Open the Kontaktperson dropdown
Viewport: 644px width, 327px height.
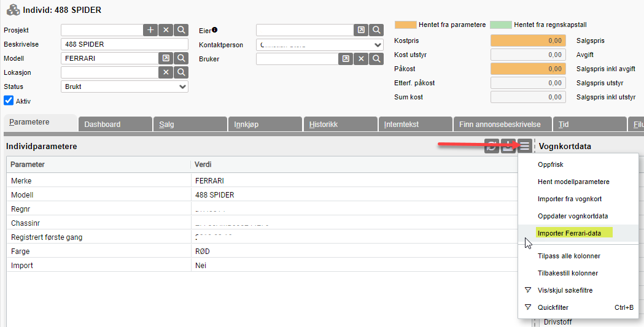(x=319, y=45)
